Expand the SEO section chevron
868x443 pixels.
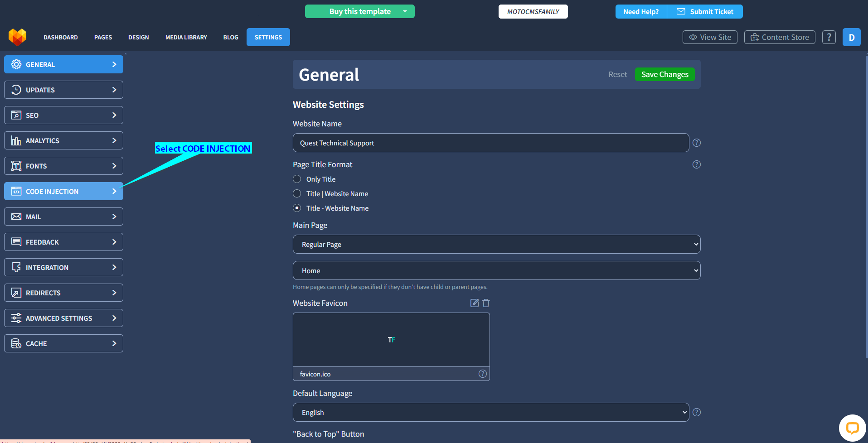[x=114, y=115]
